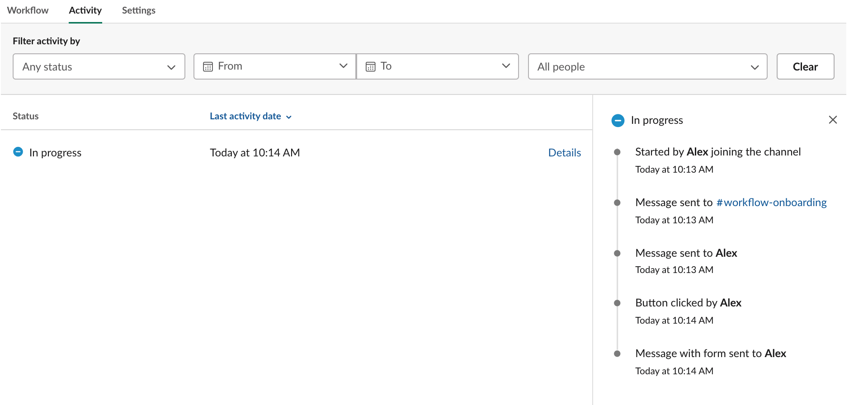868x405 pixels.
Task: Click 'Started by Alex joining the channel' entry
Action: (718, 152)
